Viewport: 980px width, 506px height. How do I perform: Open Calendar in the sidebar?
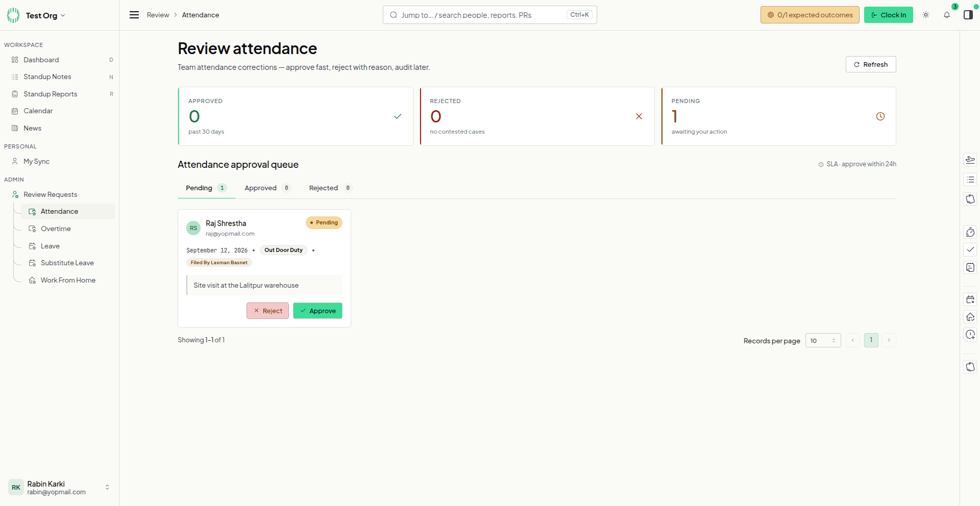(60, 111)
